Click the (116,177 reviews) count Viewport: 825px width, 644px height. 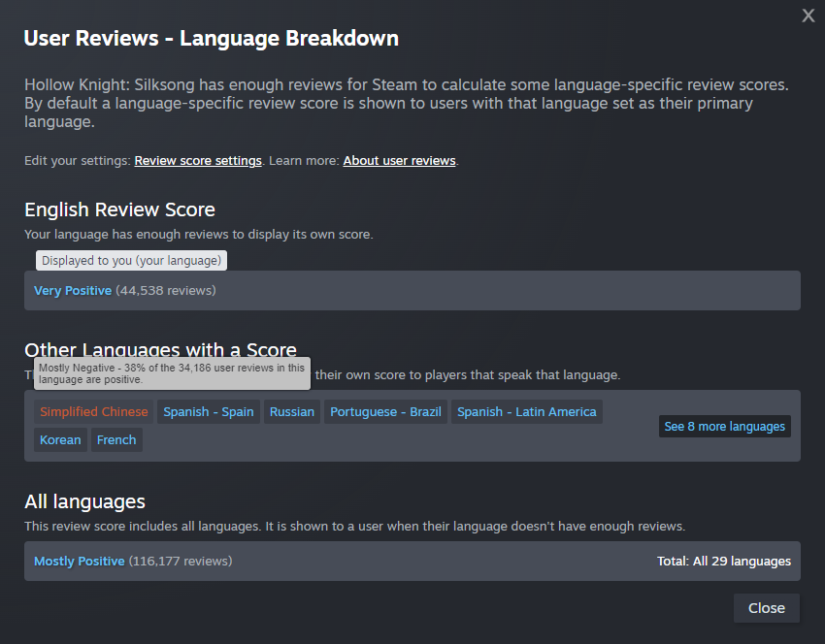(x=181, y=562)
